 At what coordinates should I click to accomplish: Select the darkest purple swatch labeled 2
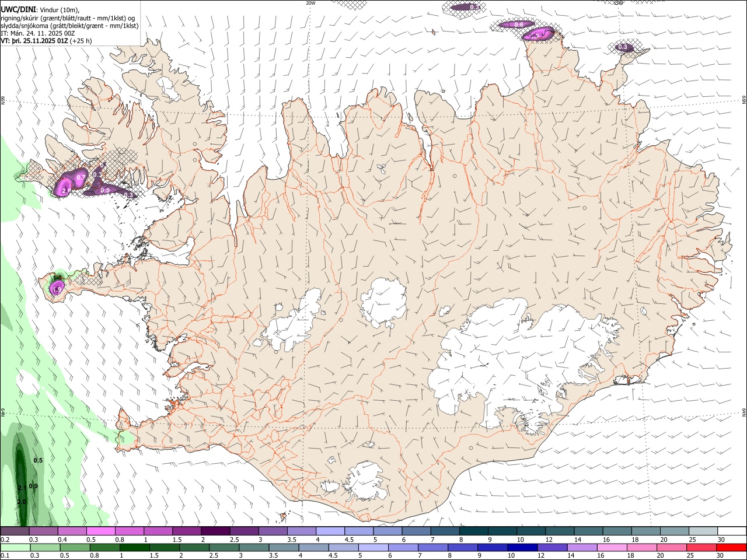215,531
